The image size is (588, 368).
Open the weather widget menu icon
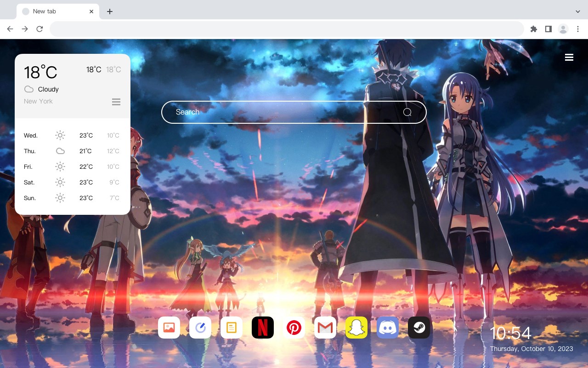116,102
